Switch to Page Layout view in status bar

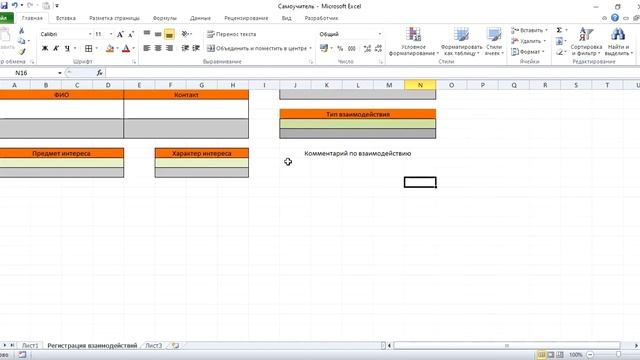click(x=550, y=355)
